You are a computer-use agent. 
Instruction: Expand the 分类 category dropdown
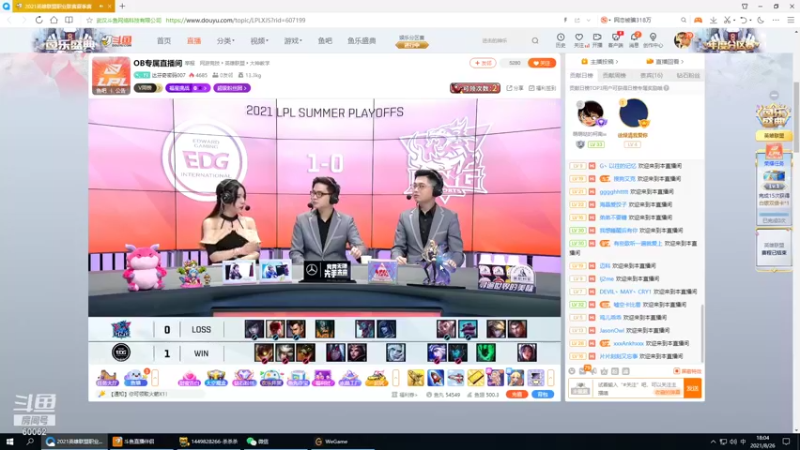click(225, 41)
